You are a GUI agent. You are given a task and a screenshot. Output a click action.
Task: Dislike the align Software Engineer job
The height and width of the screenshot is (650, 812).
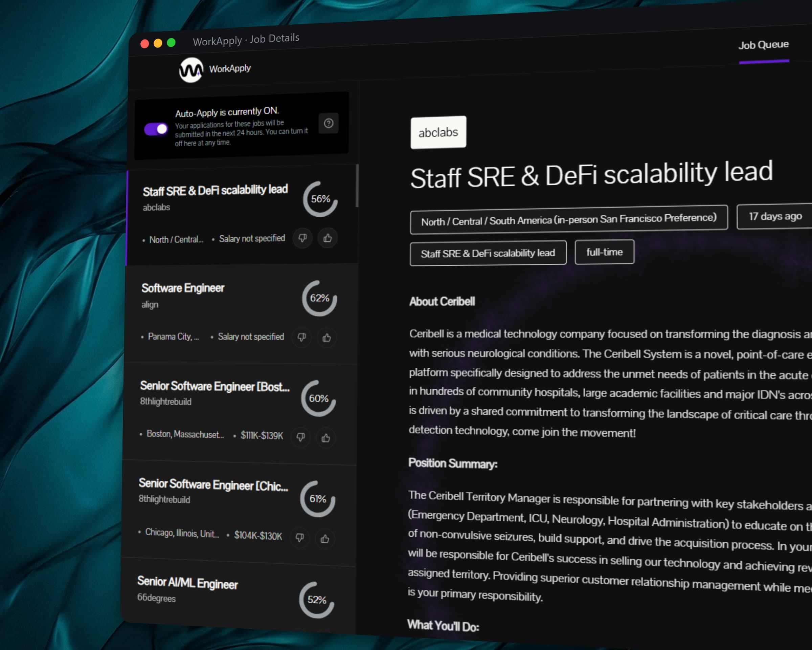[x=301, y=337]
